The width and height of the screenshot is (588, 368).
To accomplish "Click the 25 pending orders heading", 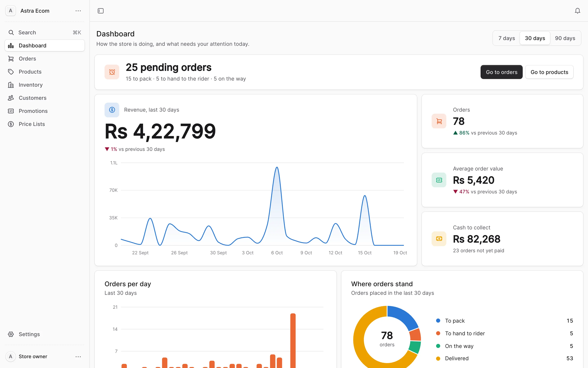I will (x=168, y=67).
